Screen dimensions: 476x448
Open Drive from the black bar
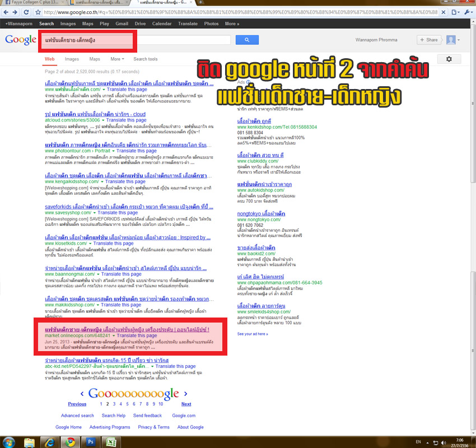pos(140,24)
